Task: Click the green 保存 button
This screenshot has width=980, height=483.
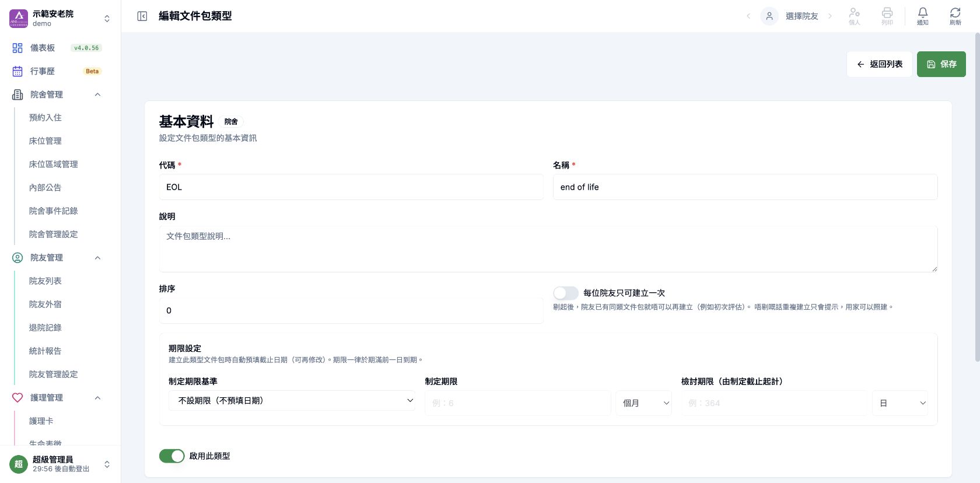Action: [x=942, y=64]
